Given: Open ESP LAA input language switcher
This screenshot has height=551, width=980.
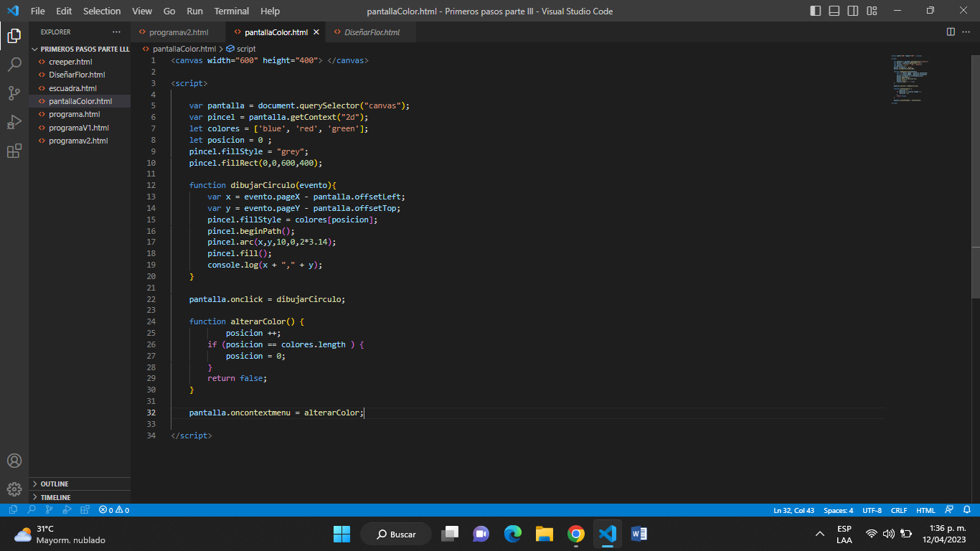Looking at the screenshot, I should point(844,534).
